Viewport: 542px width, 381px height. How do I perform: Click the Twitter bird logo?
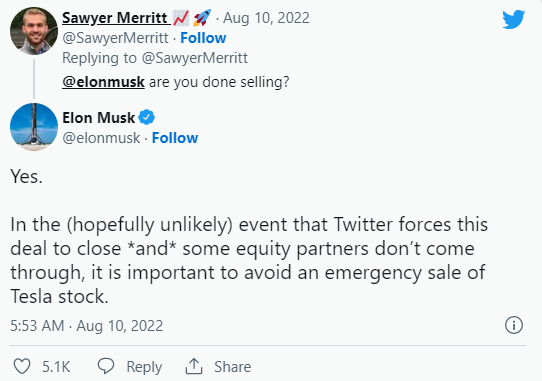pyautogui.click(x=513, y=19)
